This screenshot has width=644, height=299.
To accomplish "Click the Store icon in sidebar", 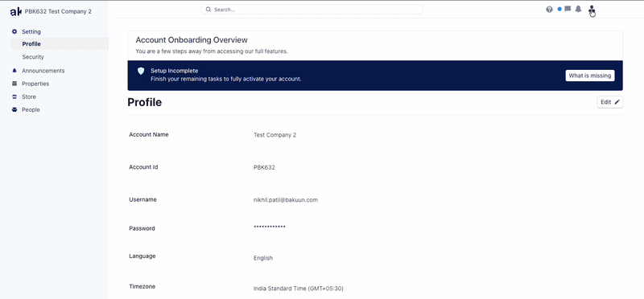I will click(x=14, y=96).
